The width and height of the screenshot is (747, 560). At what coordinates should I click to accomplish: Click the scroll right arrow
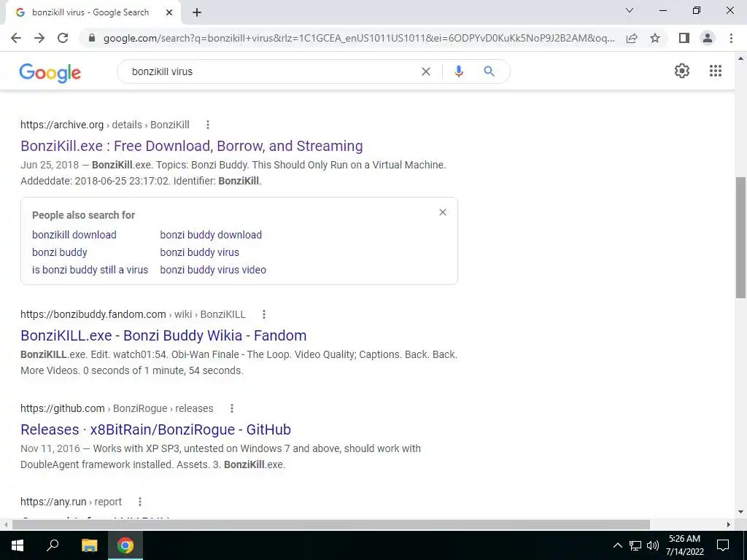coord(729,524)
